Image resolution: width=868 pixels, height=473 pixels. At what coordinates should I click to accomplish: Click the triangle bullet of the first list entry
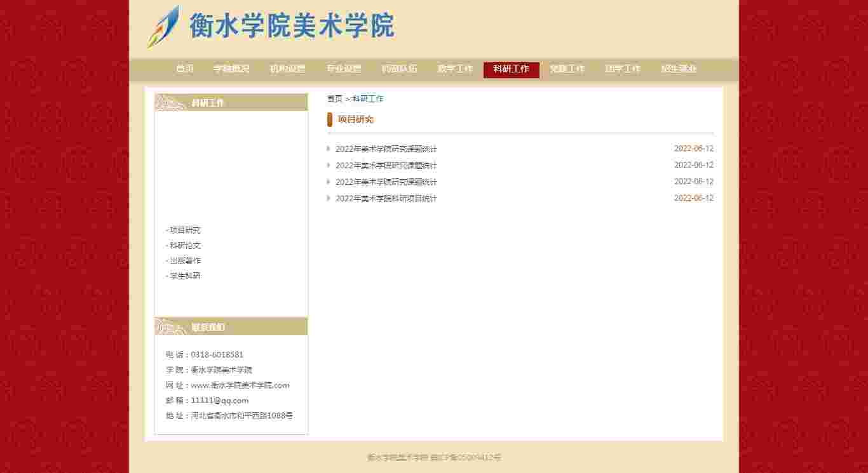[x=329, y=149]
